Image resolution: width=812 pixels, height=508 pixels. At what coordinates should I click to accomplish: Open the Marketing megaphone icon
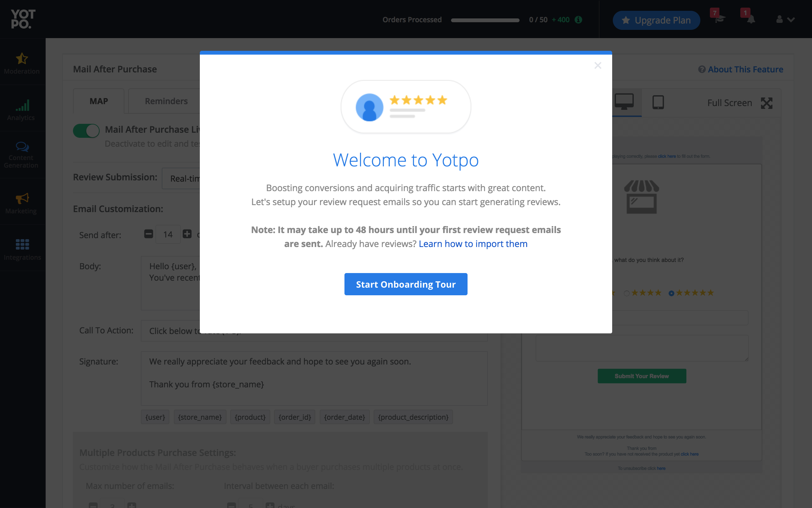[22, 198]
